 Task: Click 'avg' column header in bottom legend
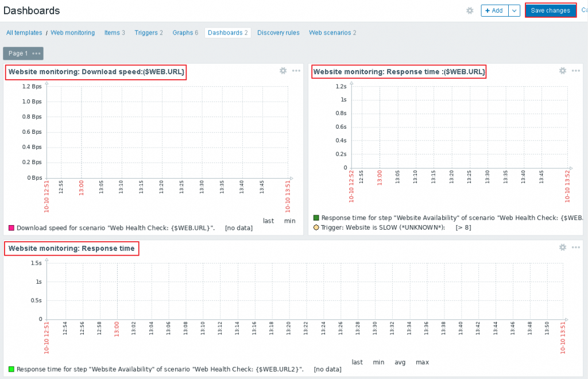[x=400, y=362]
